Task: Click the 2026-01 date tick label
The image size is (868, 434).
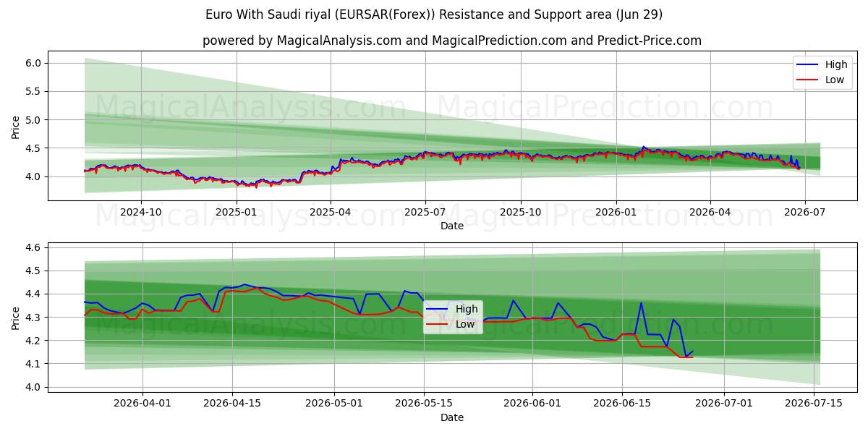Action: point(616,212)
